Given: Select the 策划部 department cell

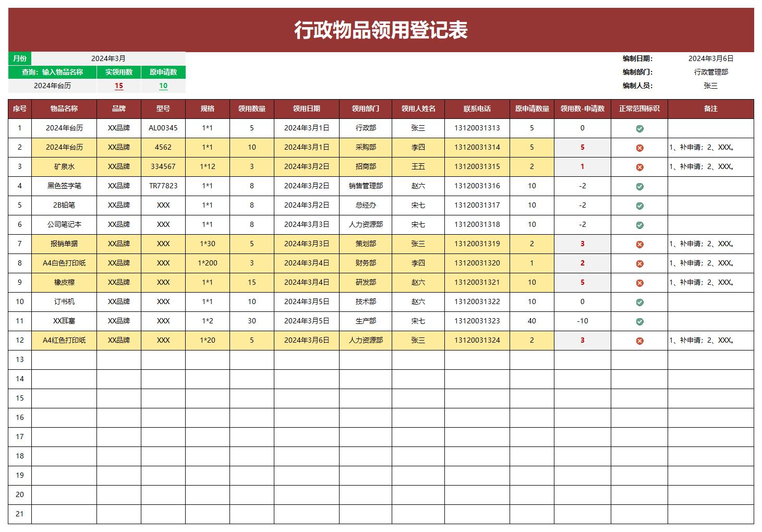Looking at the screenshot, I should click(x=366, y=244).
